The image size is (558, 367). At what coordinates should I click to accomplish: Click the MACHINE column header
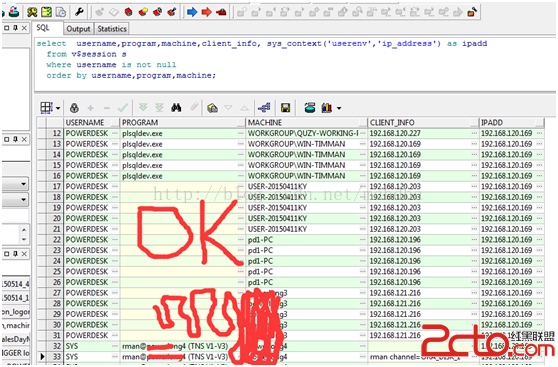[306, 123]
